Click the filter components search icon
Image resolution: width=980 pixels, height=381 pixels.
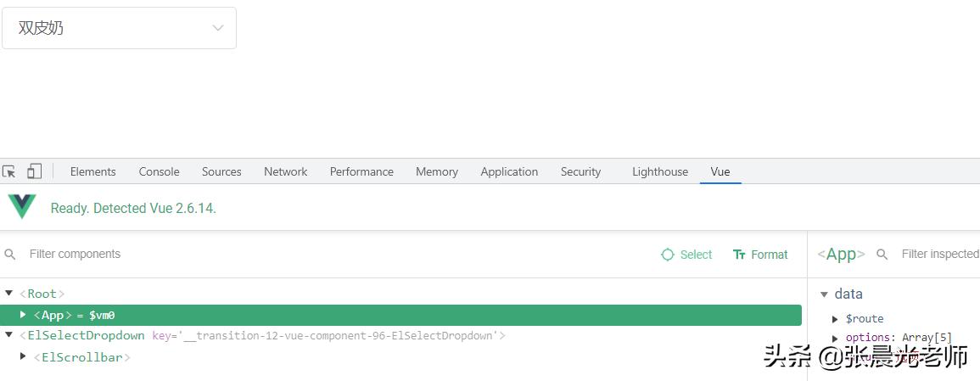coord(10,255)
